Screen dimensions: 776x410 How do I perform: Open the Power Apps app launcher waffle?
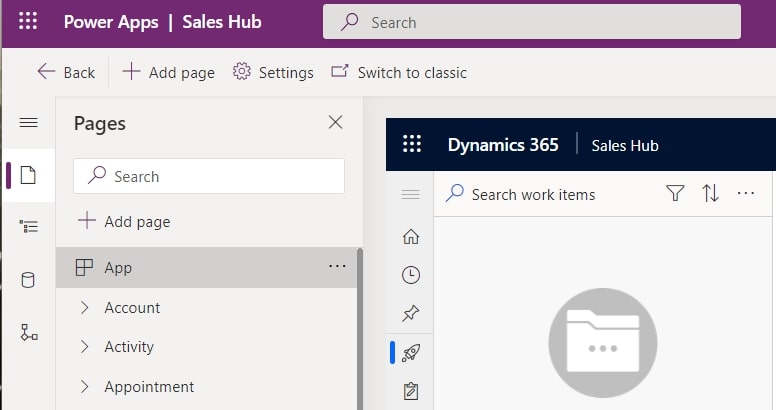point(28,22)
